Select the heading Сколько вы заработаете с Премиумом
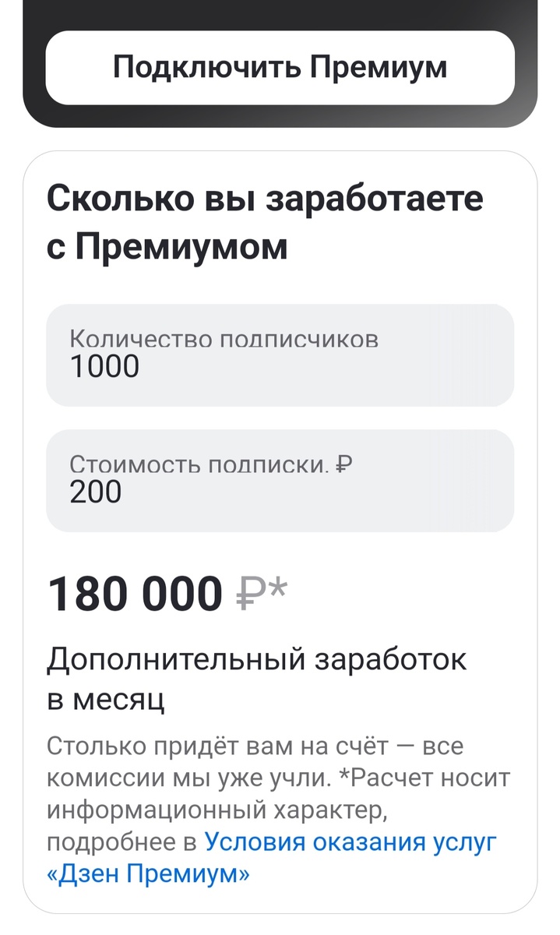The image size is (560, 935). [265, 221]
